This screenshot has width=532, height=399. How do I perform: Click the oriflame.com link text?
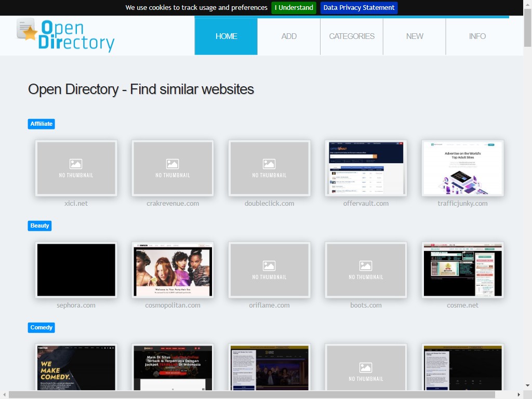(x=270, y=305)
